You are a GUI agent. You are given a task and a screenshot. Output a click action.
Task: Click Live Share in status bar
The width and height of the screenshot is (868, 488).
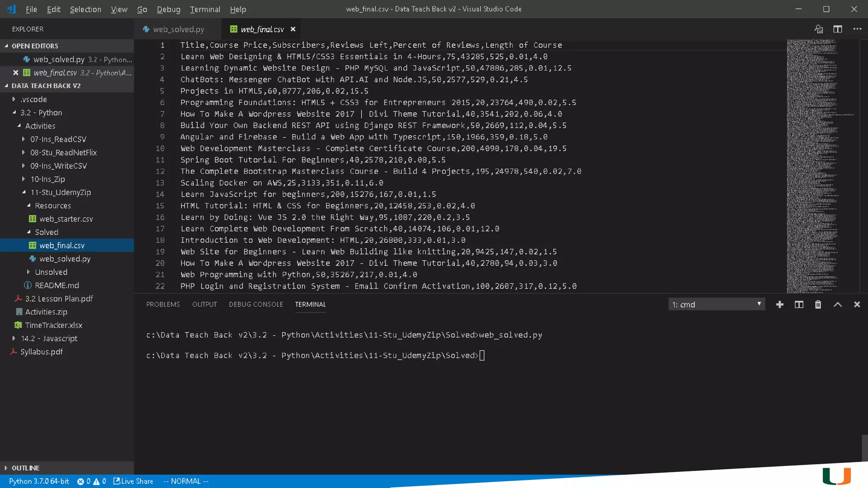[133, 481]
